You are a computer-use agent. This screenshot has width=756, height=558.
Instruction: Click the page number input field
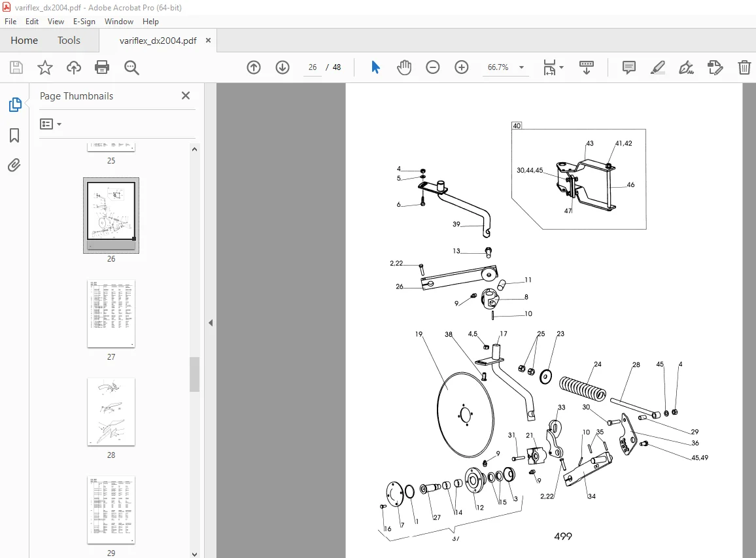313,67
